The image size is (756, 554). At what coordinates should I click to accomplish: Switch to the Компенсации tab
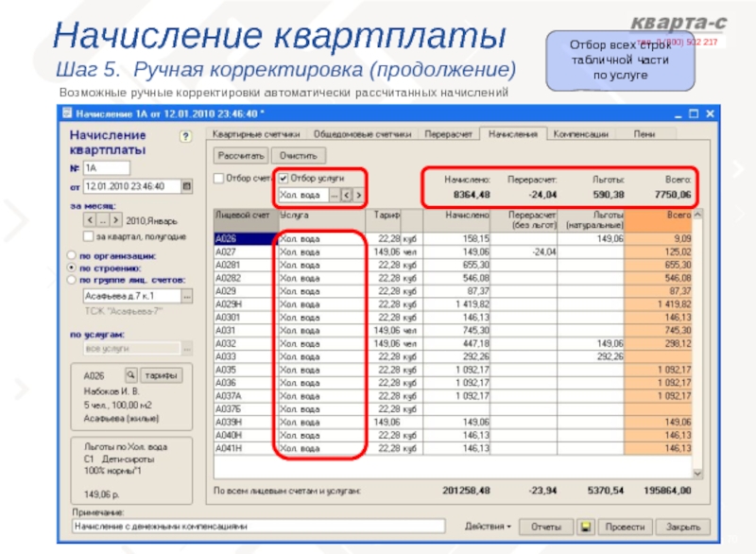(x=580, y=134)
